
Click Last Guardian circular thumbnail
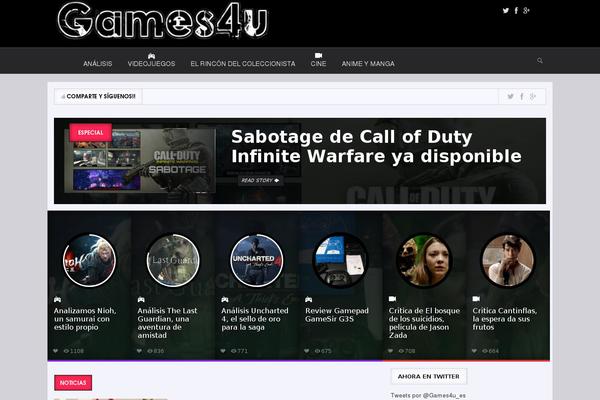pos(173,260)
